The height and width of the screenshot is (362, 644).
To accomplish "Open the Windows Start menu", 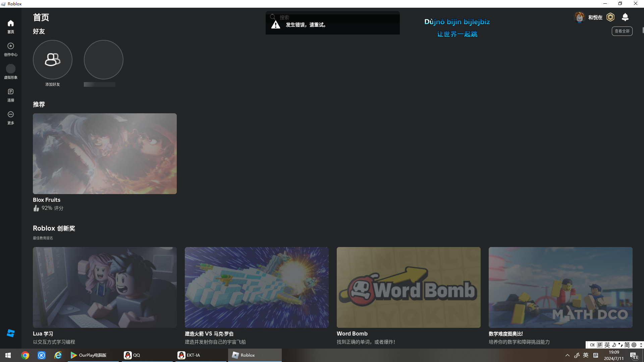I will 8,355.
